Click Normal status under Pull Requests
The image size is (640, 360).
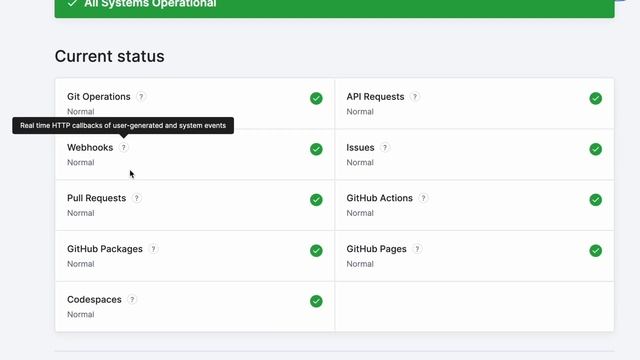tap(80, 213)
